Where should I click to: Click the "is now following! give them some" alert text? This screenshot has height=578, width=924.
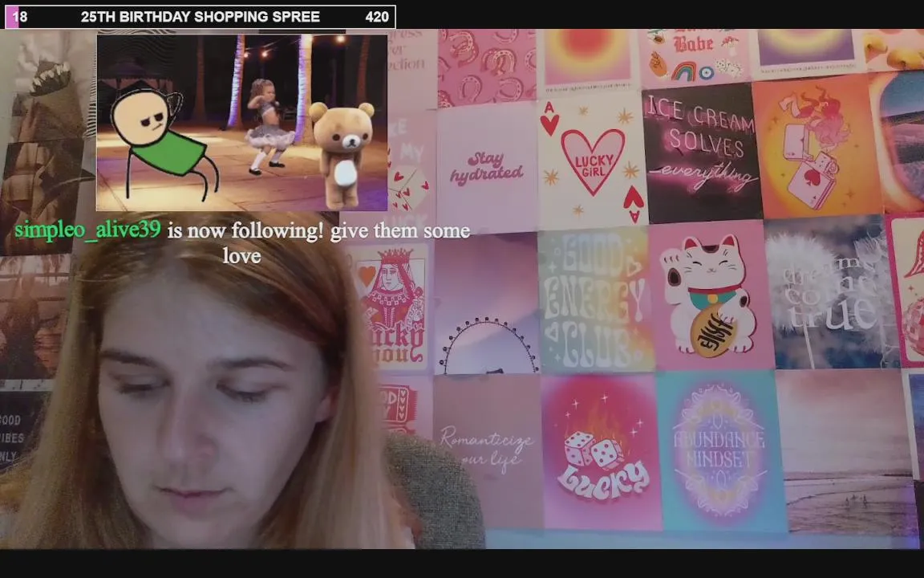coord(318,230)
